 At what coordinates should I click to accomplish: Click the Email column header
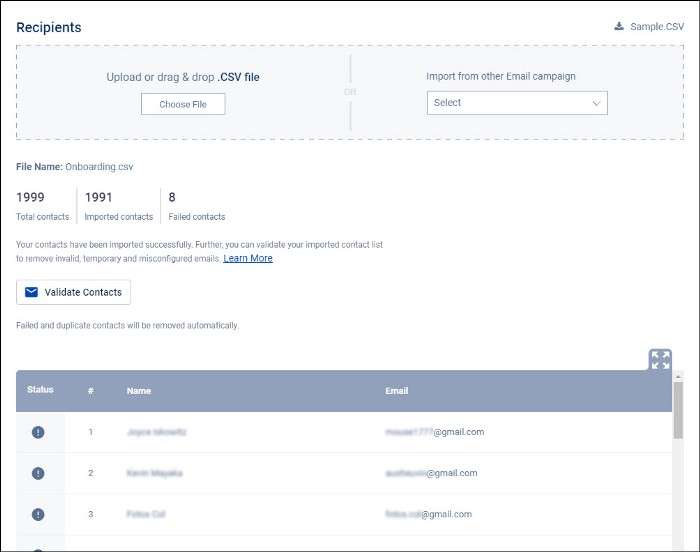[397, 391]
